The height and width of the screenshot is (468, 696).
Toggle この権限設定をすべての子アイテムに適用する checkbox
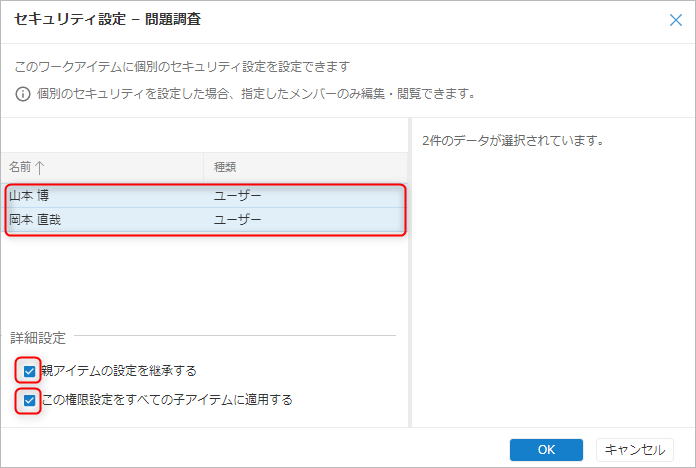(29, 401)
